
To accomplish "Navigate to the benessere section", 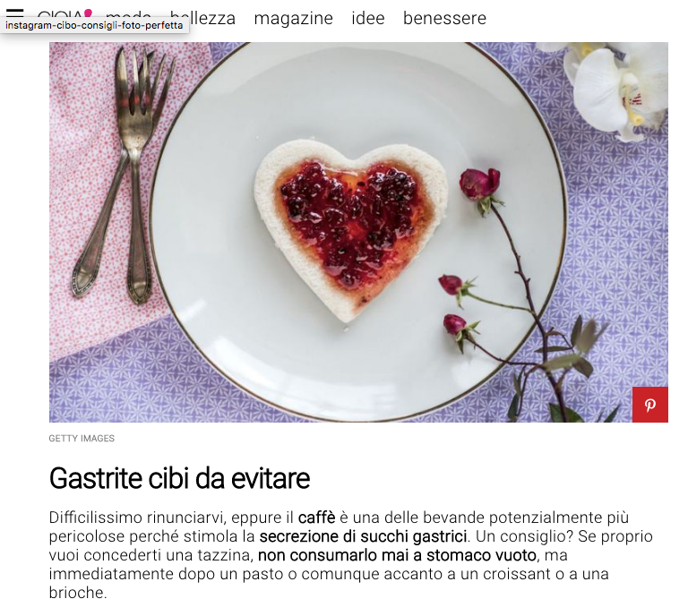I will (x=444, y=19).
